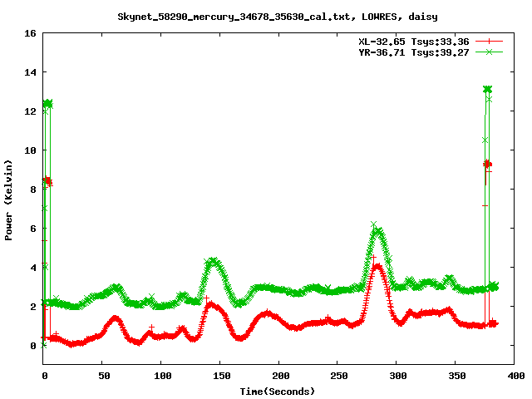Click the x-axis tick label "300"
Screen dimensions: 532x399
click(398, 376)
